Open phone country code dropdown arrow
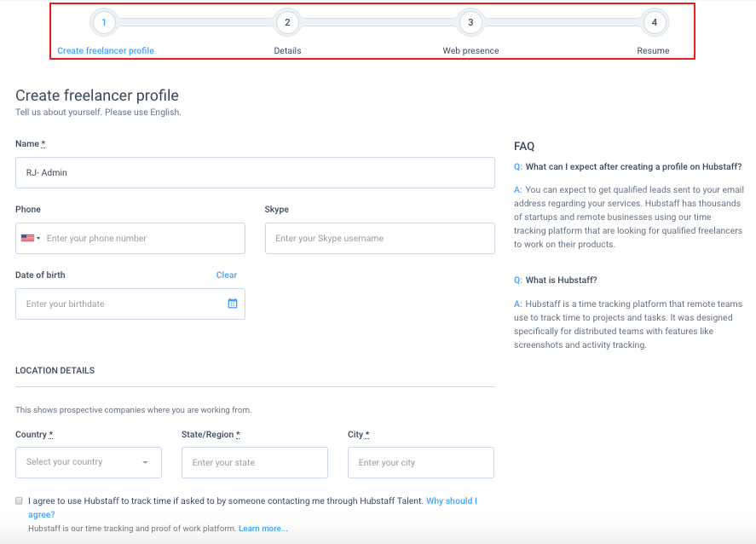This screenshot has width=756, height=544. click(38, 238)
